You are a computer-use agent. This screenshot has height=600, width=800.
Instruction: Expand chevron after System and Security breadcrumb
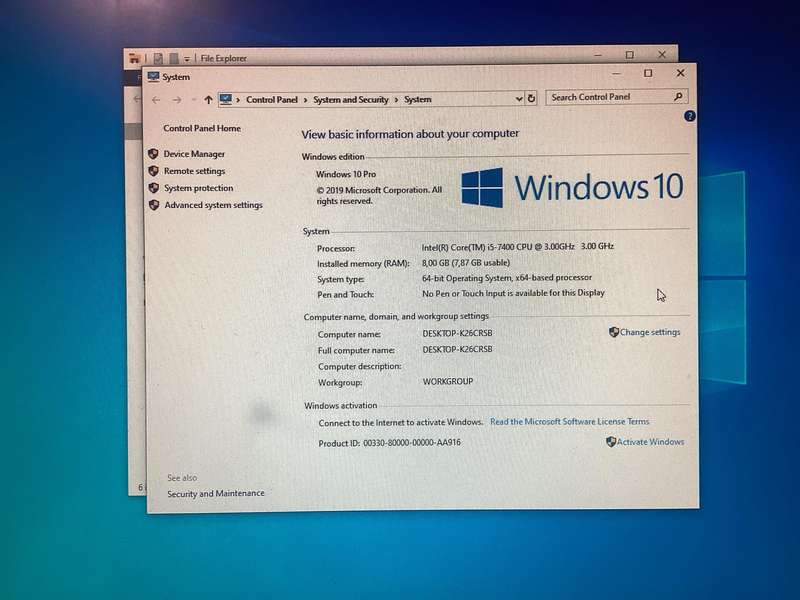tap(396, 100)
